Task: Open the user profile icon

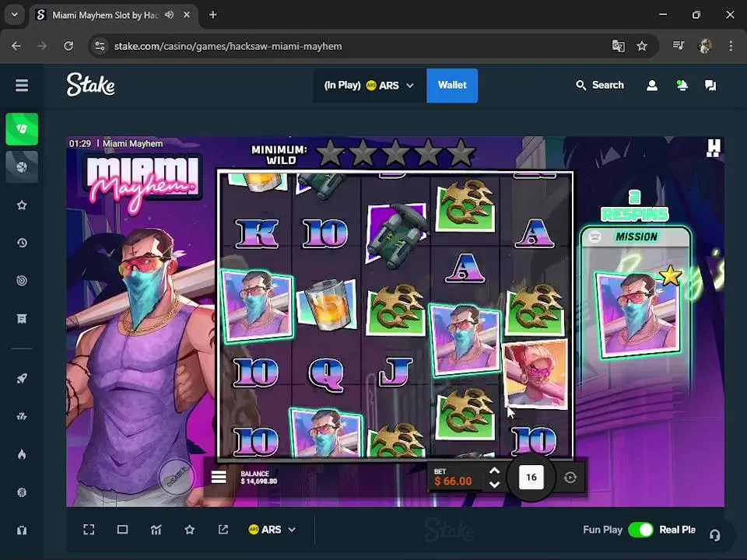Action: tap(652, 86)
